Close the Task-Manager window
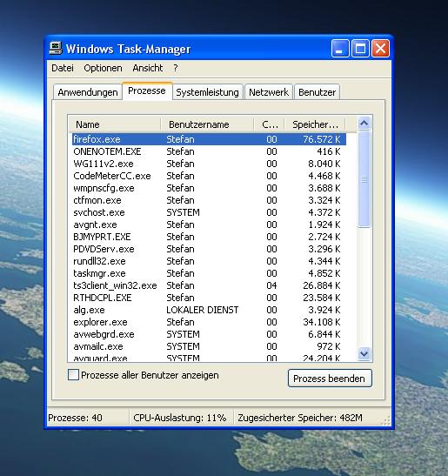Image resolution: width=448 pixels, height=476 pixels. [x=381, y=48]
